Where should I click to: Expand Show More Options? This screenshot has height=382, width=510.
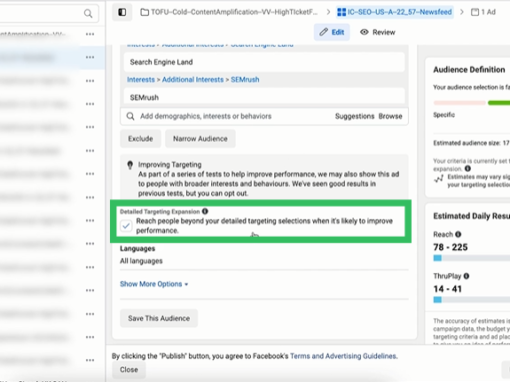point(154,284)
